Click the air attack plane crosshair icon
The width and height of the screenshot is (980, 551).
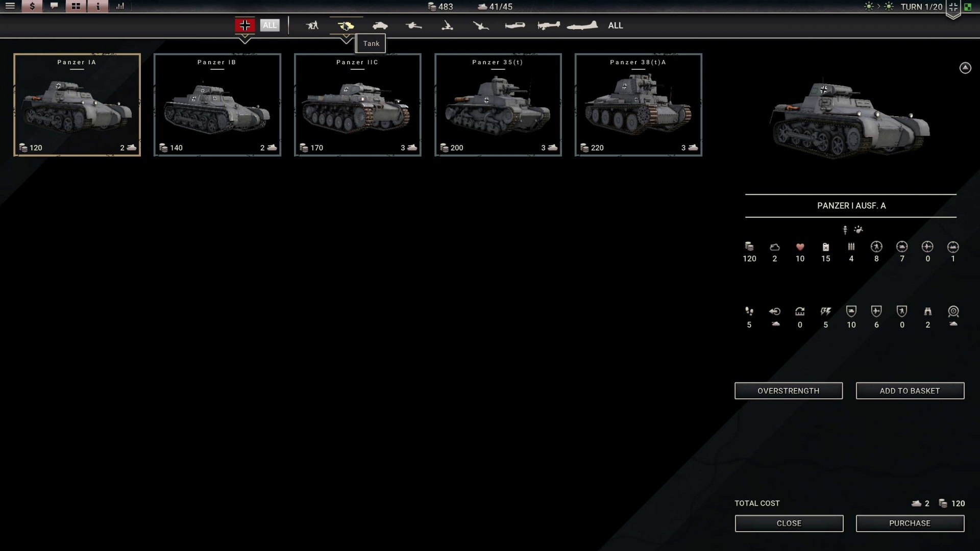(x=927, y=247)
